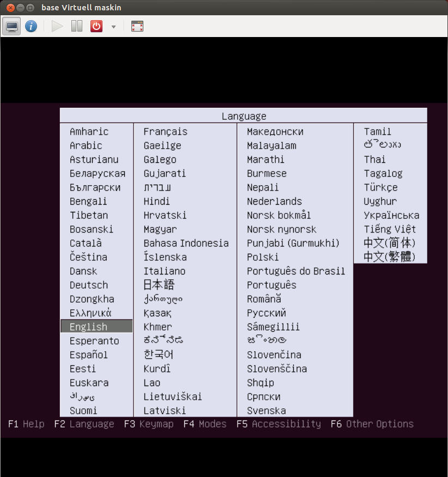Open F1 Help at the bottom
Viewport: 448px width, 477px height.
click(26, 424)
